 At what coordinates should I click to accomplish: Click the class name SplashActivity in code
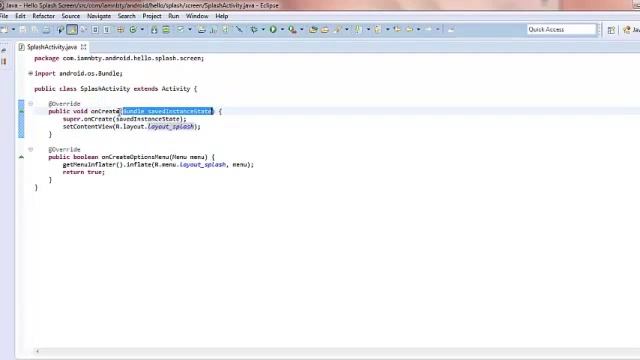[105, 89]
